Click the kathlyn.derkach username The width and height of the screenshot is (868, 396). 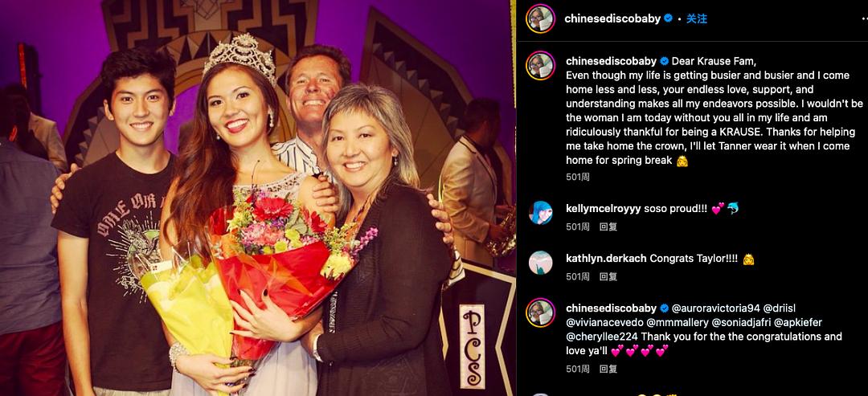pyautogui.click(x=606, y=259)
